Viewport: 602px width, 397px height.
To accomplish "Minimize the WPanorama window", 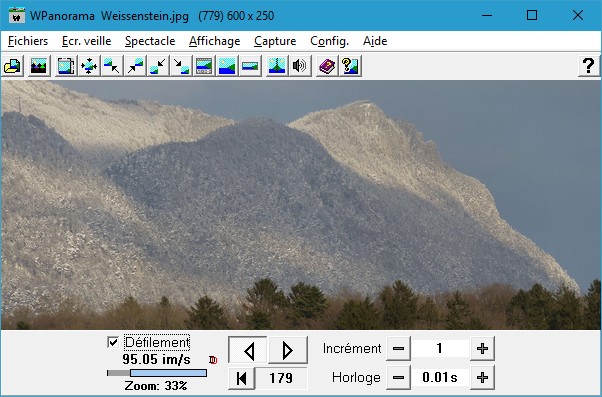I will point(487,15).
